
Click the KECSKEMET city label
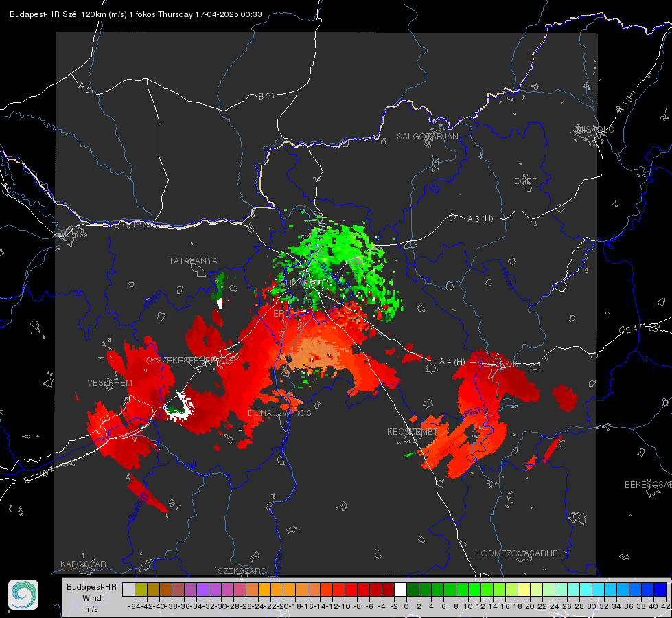click(413, 431)
